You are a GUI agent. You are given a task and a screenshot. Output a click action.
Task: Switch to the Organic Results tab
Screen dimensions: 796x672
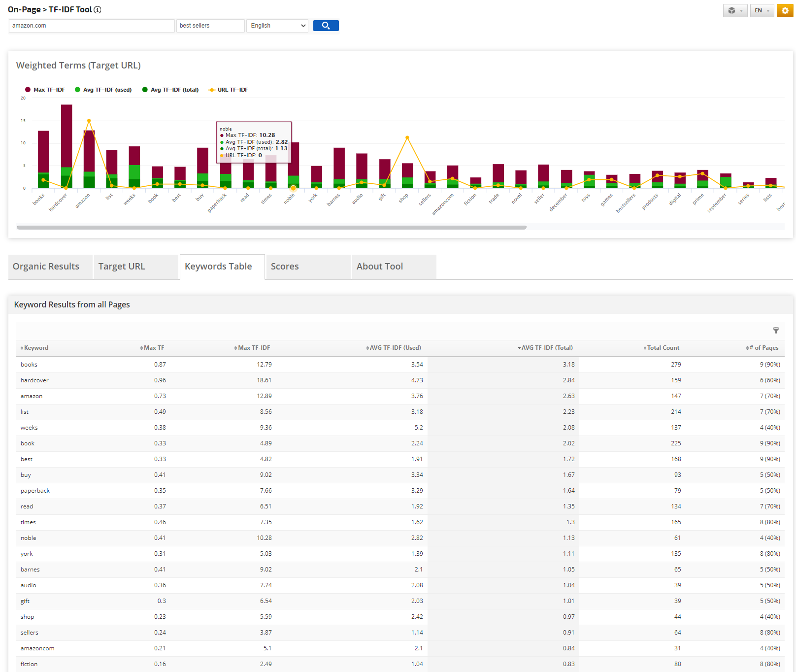coord(46,267)
